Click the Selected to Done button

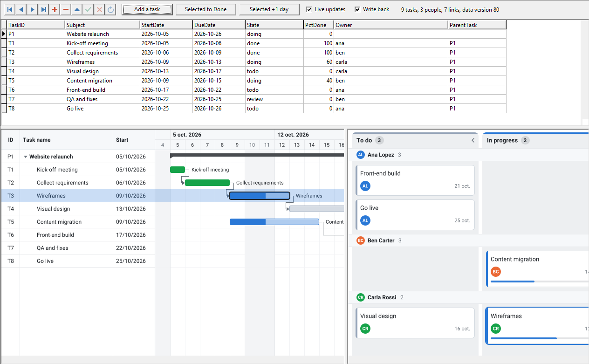pos(205,9)
